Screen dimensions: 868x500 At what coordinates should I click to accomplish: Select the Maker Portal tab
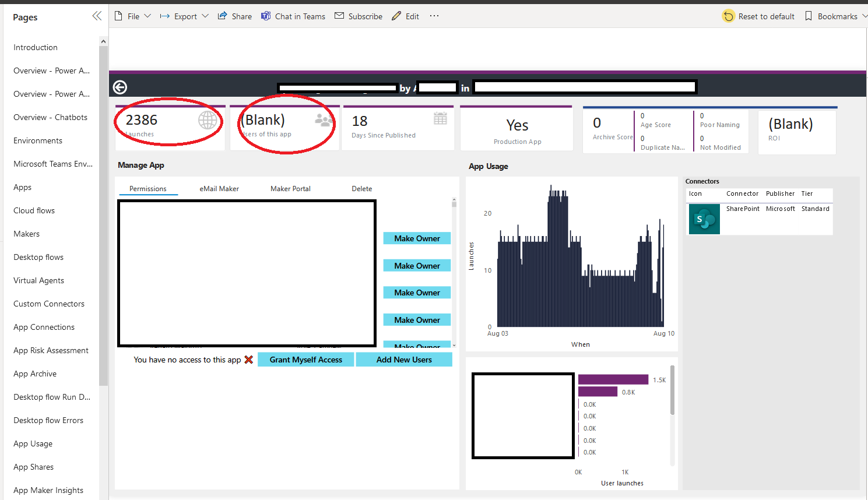pos(290,188)
